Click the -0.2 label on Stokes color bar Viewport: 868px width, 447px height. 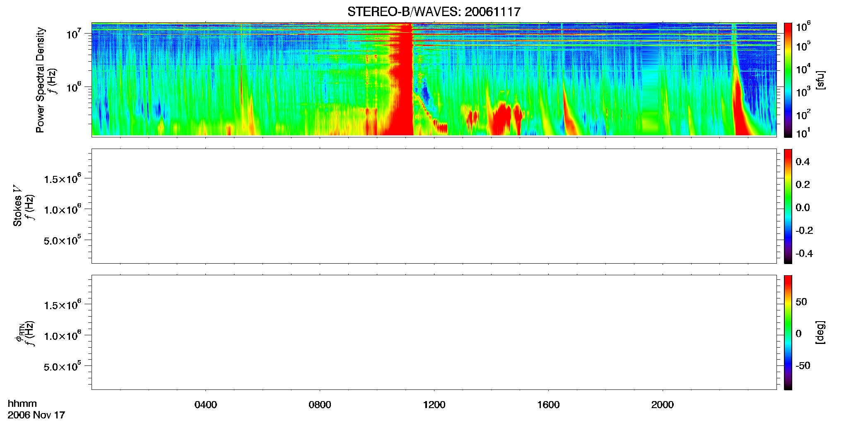[x=804, y=231]
